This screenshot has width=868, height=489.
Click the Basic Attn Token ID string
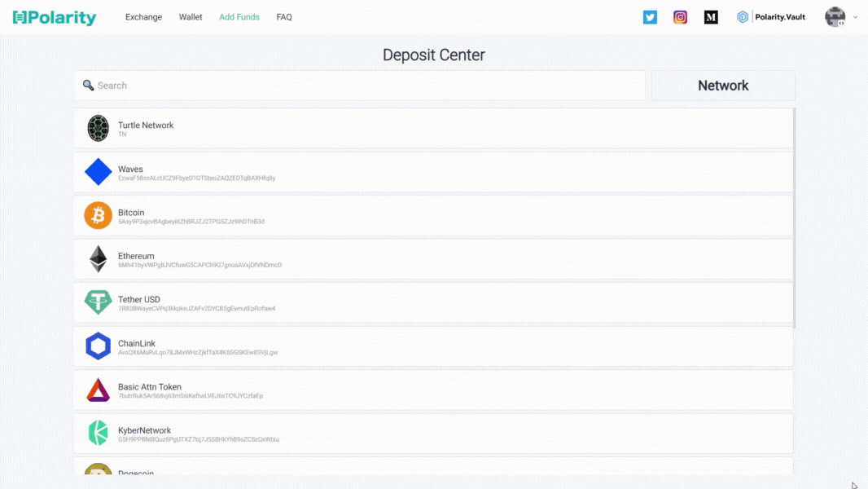coord(191,396)
